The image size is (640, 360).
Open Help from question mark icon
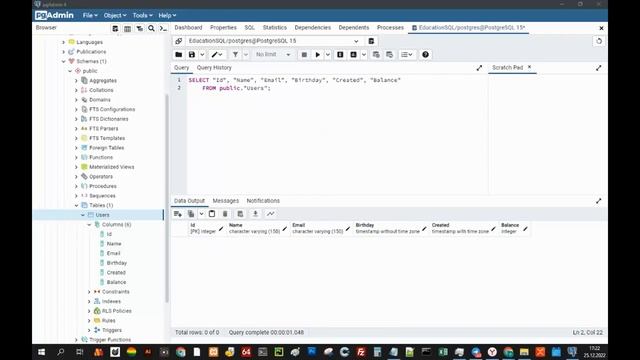click(x=425, y=55)
